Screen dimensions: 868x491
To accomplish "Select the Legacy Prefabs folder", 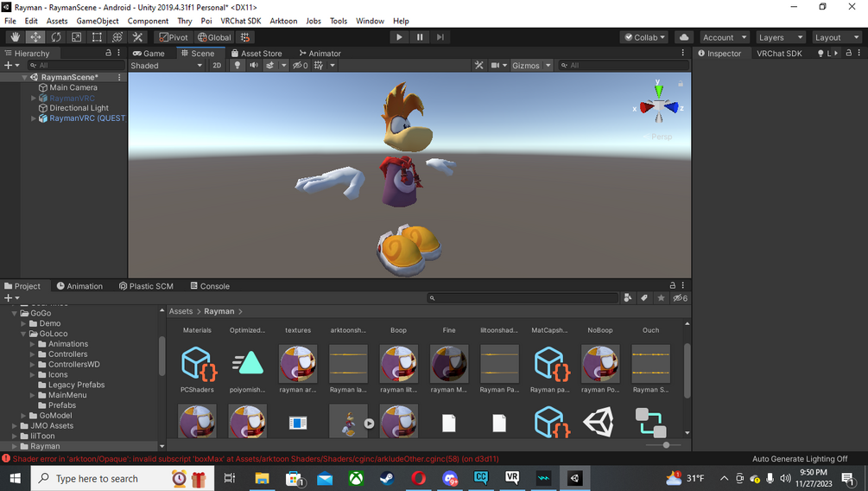I will (76, 385).
